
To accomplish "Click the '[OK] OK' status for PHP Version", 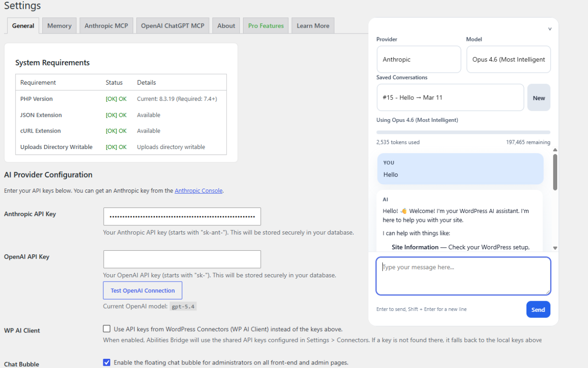I will (x=116, y=99).
